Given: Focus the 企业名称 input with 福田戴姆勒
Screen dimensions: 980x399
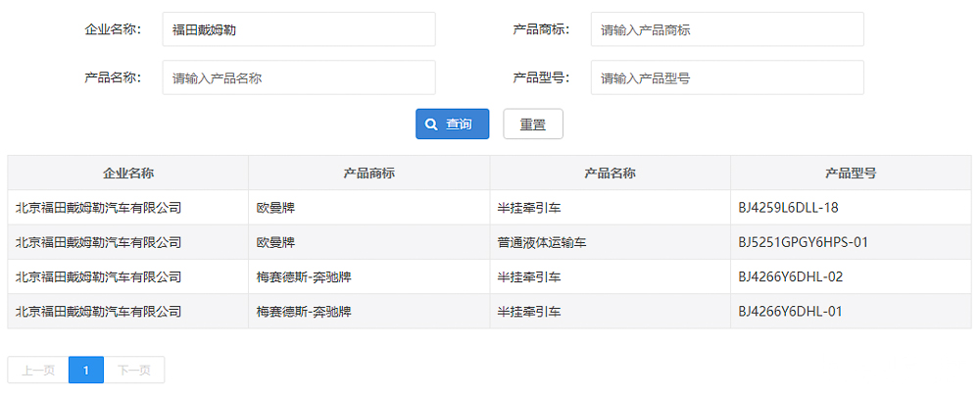Looking at the screenshot, I should coord(299,29).
